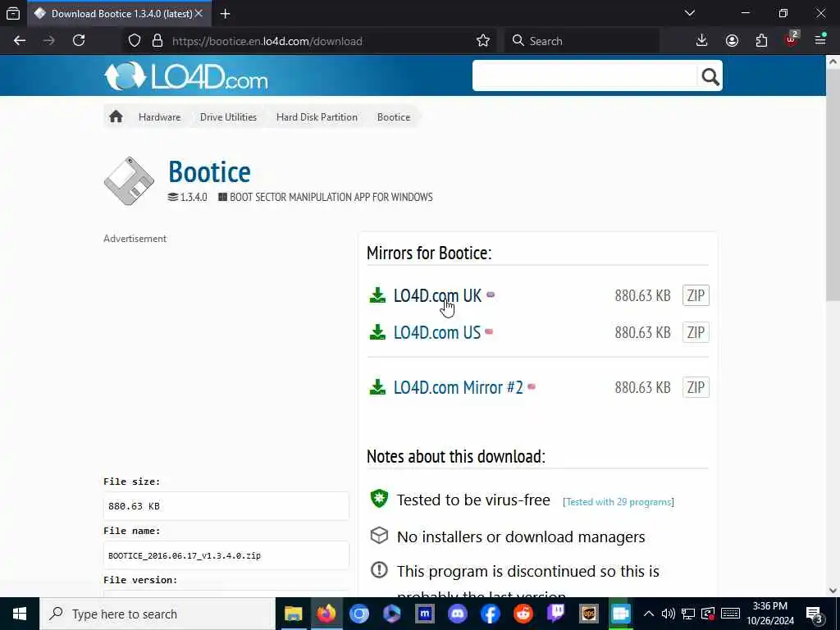The height and width of the screenshot is (630, 840).
Task: Click the ZIP badge on the UK row
Action: pos(696,295)
